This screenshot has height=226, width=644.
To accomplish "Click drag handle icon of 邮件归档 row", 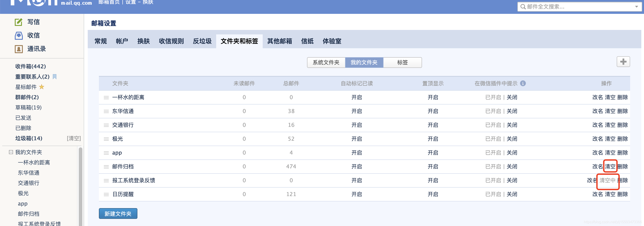I will (106, 167).
